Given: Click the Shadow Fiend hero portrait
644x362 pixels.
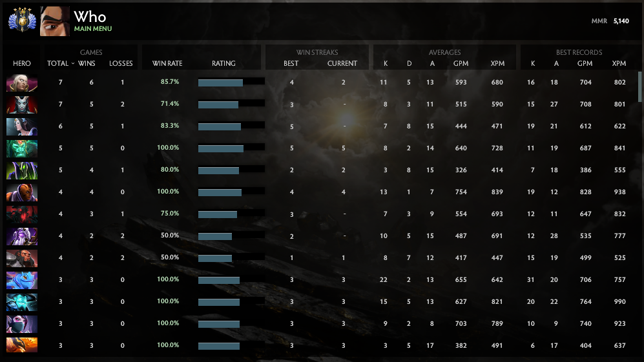Looking at the screenshot, I should [x=22, y=214].
